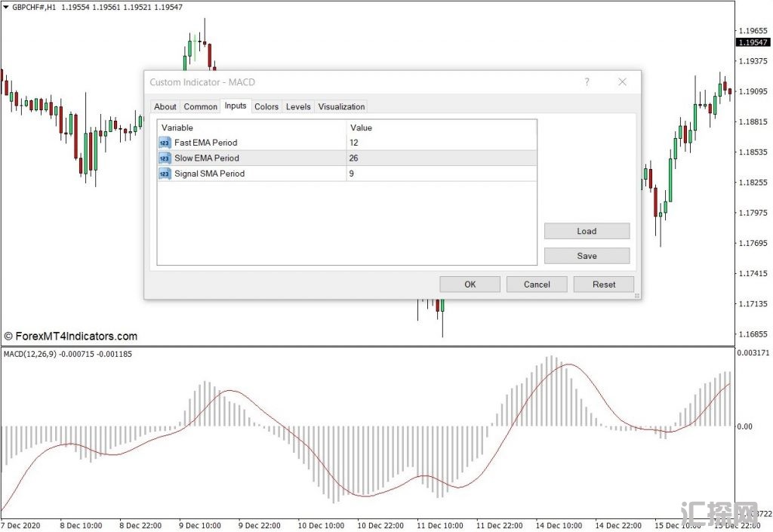The image size is (773, 532).
Task: Click the Variable column header
Action: pyautogui.click(x=252, y=128)
